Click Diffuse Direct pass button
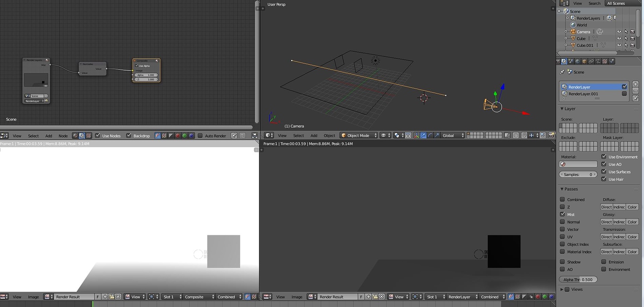 [606, 207]
